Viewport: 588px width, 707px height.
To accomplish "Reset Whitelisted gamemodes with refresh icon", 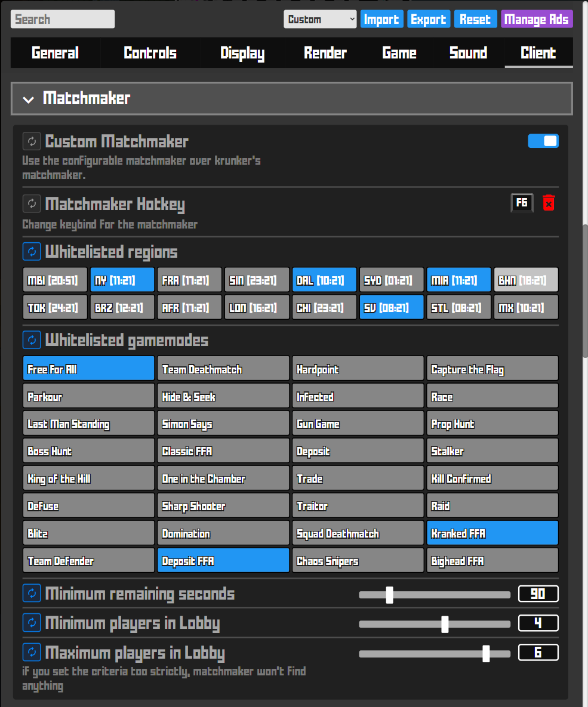I will (x=32, y=340).
